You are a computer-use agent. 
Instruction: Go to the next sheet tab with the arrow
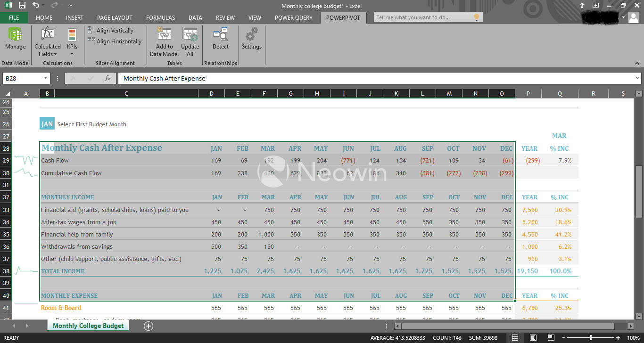coord(26,326)
